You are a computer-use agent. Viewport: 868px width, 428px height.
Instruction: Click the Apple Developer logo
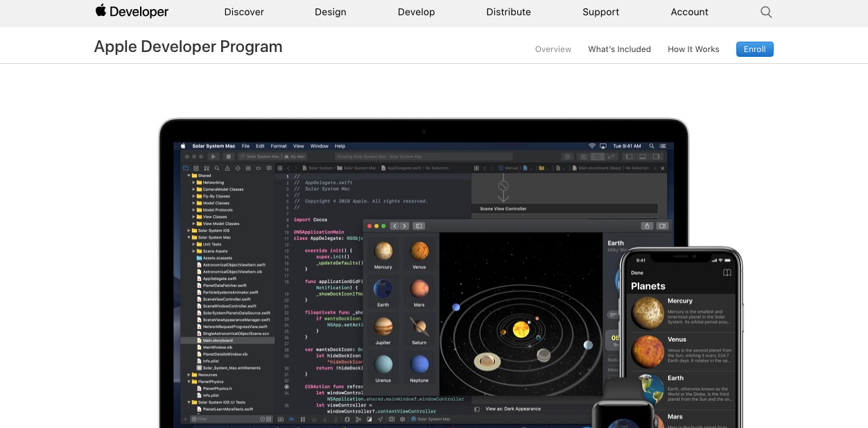pos(132,11)
